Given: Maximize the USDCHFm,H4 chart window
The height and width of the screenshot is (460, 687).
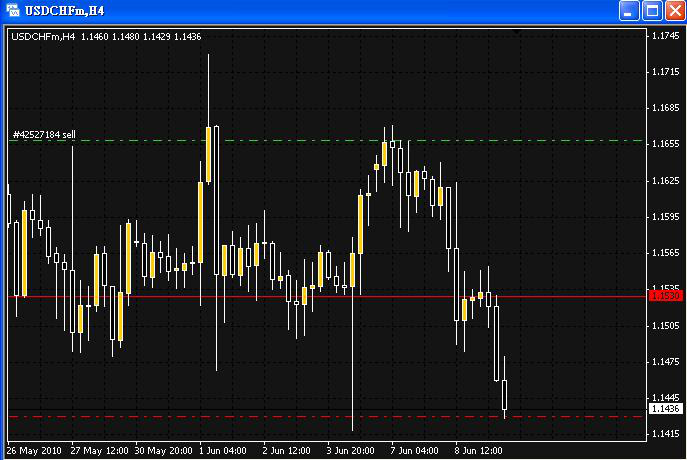Looking at the screenshot, I should point(652,11).
